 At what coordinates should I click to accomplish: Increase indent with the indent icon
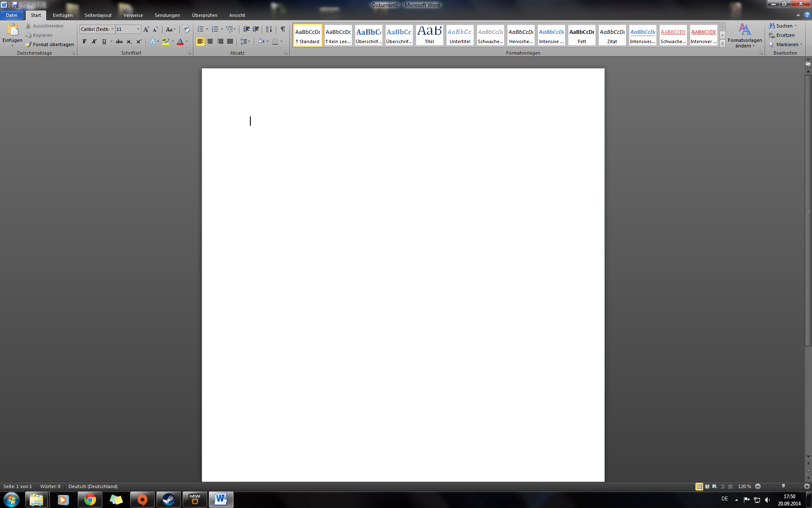click(x=255, y=29)
